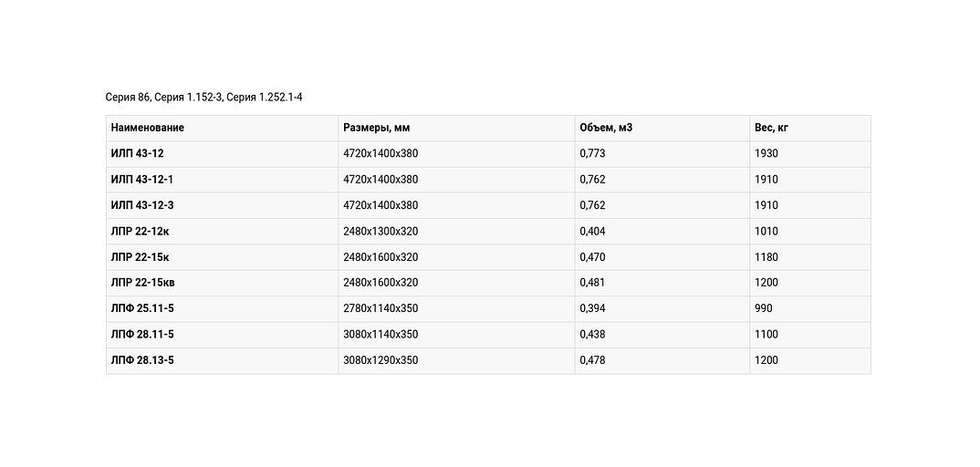980x467 pixels.
Task: Click the 'ИЛП 43-12-3' name cell
Action: point(142,205)
